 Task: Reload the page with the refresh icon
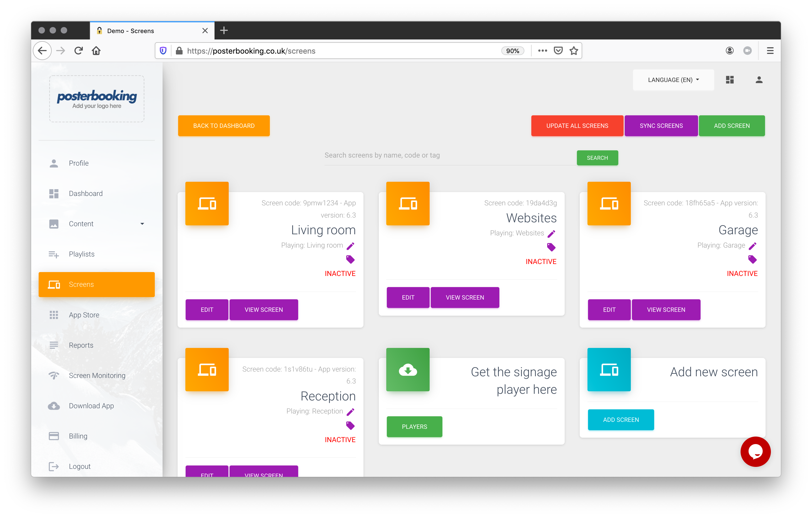pyautogui.click(x=79, y=51)
